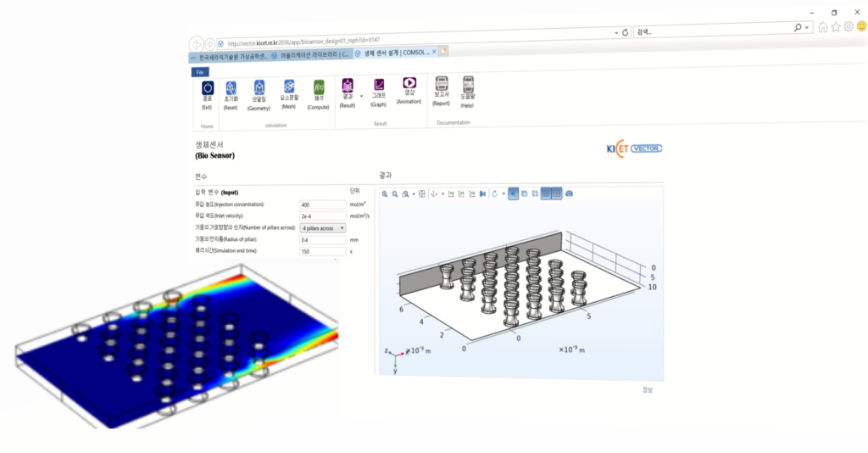Open the Help icon in Documentation
The height and width of the screenshot is (453, 868).
[x=467, y=82]
